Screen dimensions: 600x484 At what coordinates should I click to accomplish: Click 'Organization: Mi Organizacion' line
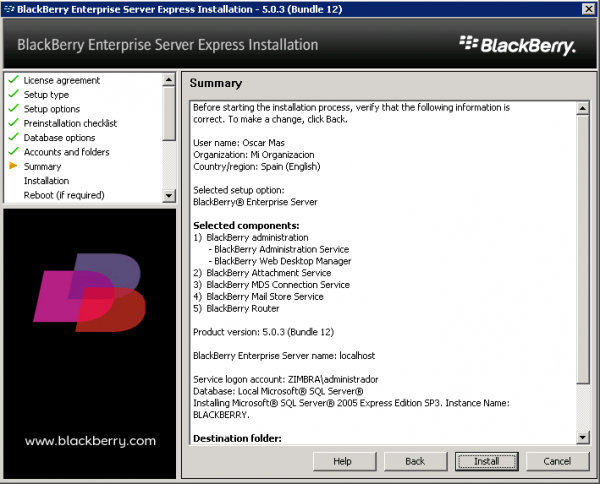pos(254,155)
